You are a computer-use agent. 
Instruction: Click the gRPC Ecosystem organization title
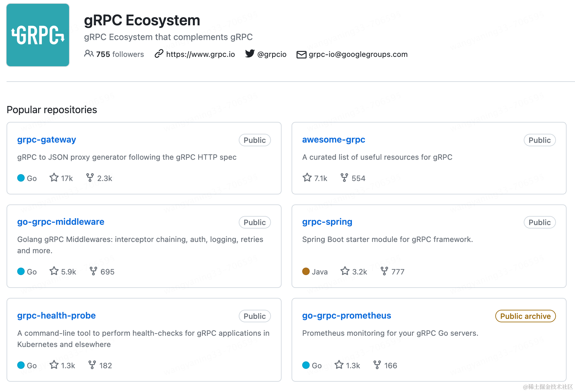pyautogui.click(x=142, y=20)
